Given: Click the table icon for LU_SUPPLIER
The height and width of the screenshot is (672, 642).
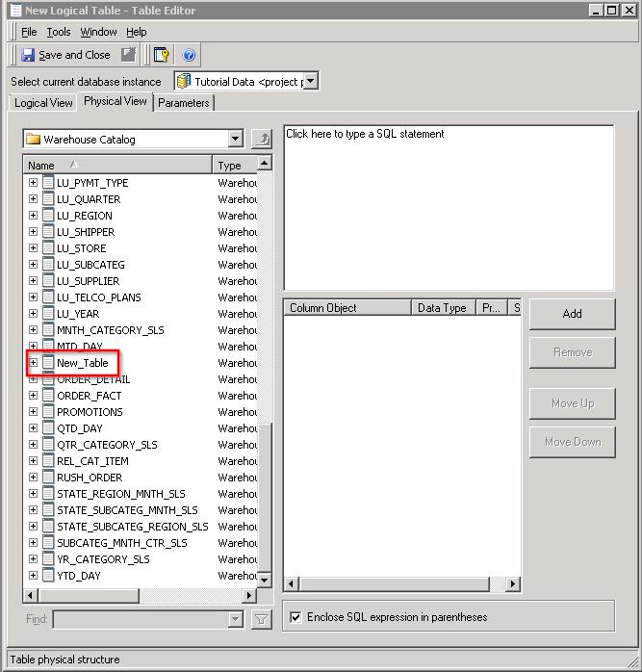Looking at the screenshot, I should tap(48, 281).
